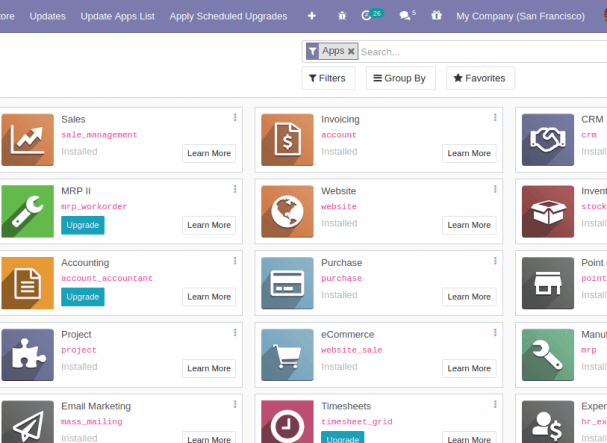Click the gift icon in the top bar

pyautogui.click(x=436, y=15)
